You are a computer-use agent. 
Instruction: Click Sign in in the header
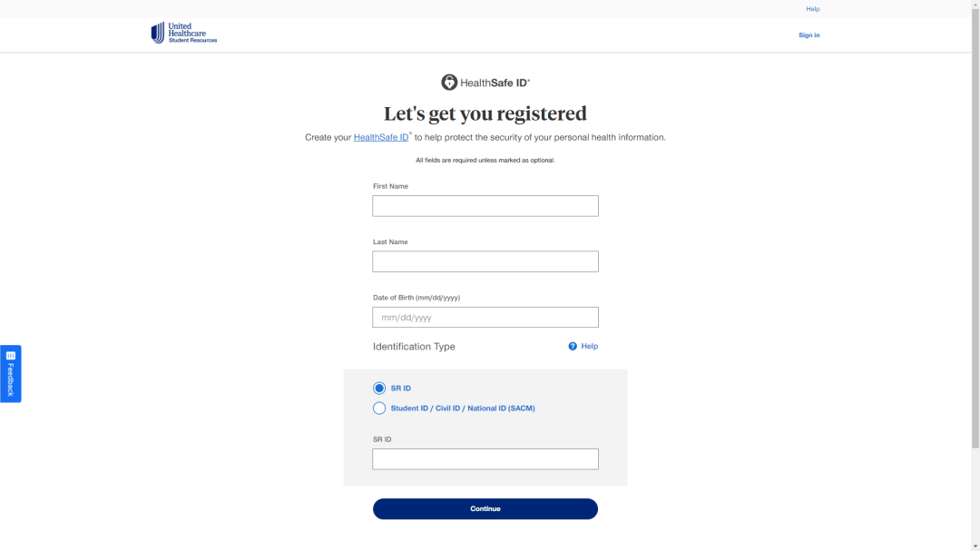(x=808, y=35)
